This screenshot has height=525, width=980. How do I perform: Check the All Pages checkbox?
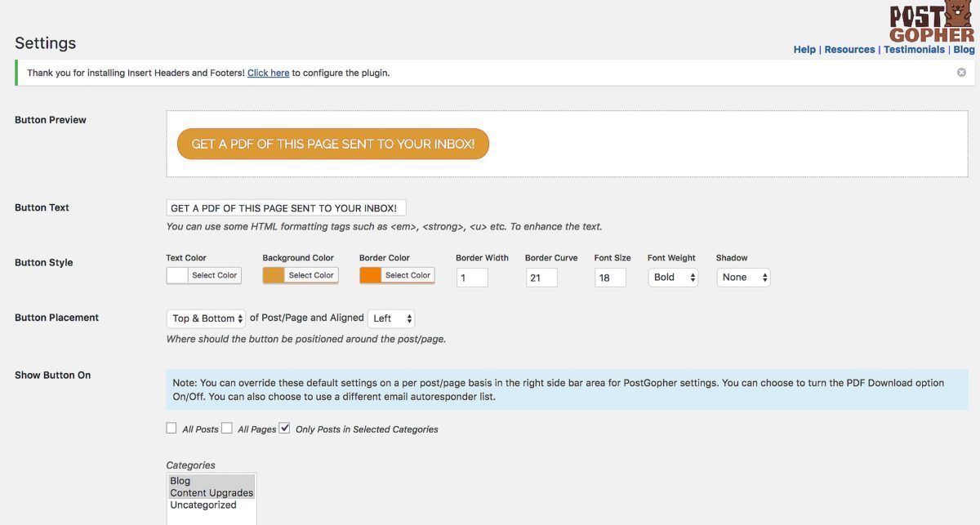click(x=227, y=428)
